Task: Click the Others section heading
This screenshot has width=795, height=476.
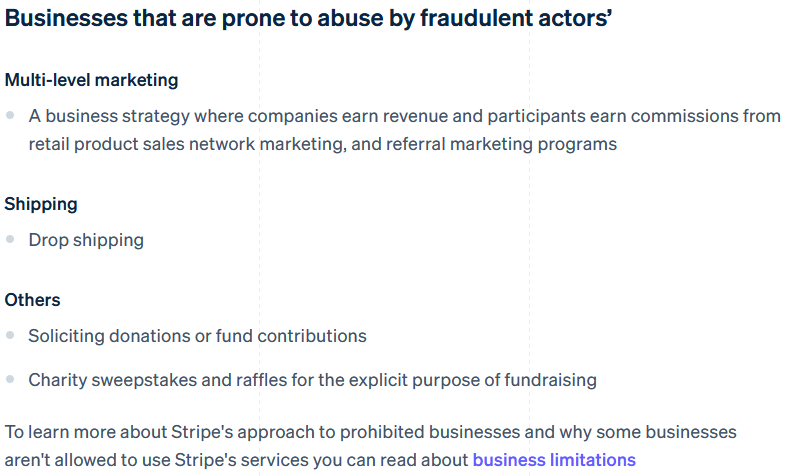Action: [x=32, y=300]
